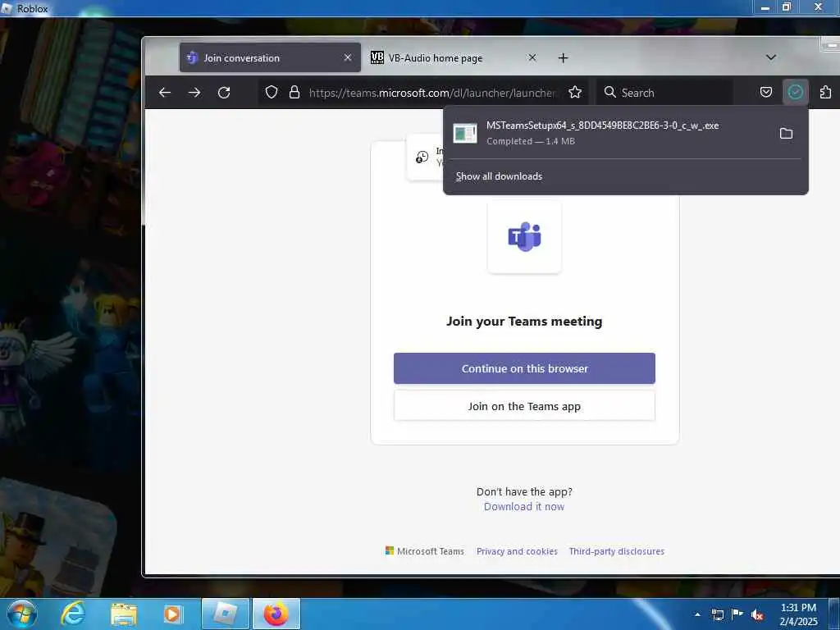
Task: Click Firefox taskbar button
Action: click(276, 614)
